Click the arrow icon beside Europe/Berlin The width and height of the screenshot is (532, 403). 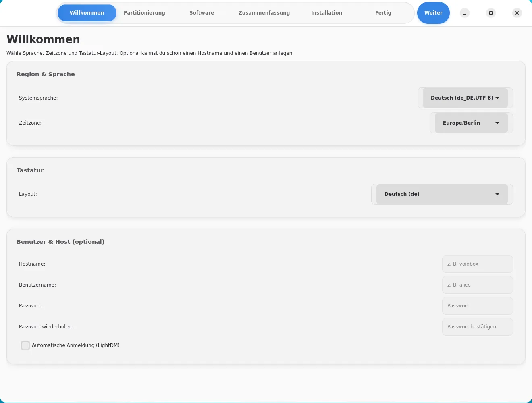coord(497,123)
